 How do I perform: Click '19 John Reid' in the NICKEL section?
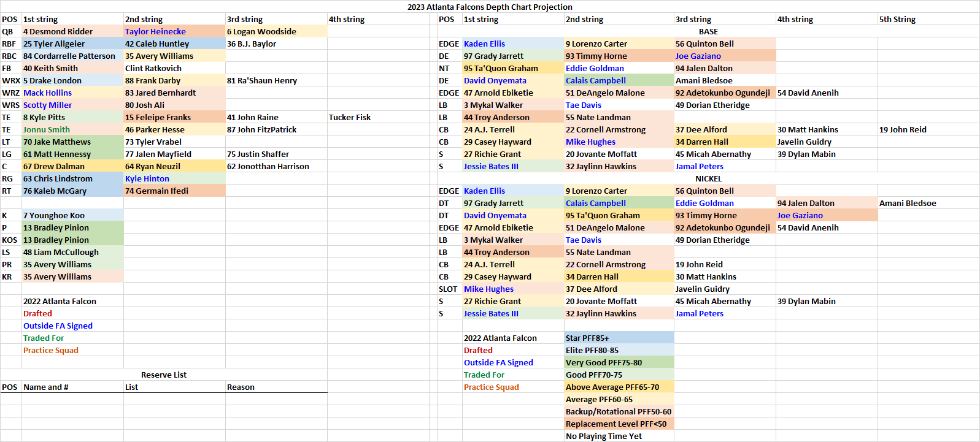click(x=725, y=264)
